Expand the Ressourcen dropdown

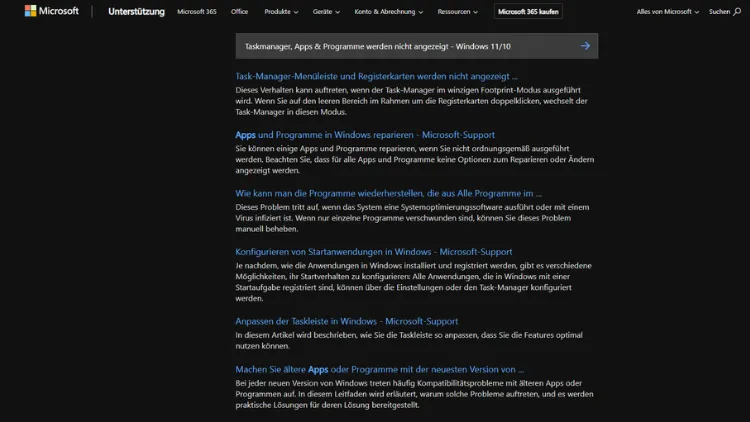(x=457, y=11)
